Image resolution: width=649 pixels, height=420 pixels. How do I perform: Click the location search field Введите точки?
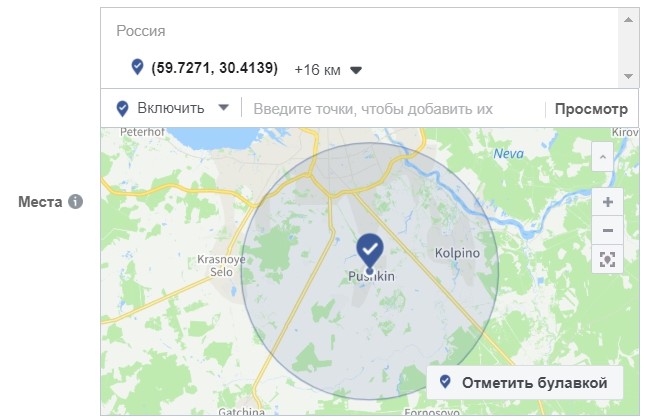[393, 109]
